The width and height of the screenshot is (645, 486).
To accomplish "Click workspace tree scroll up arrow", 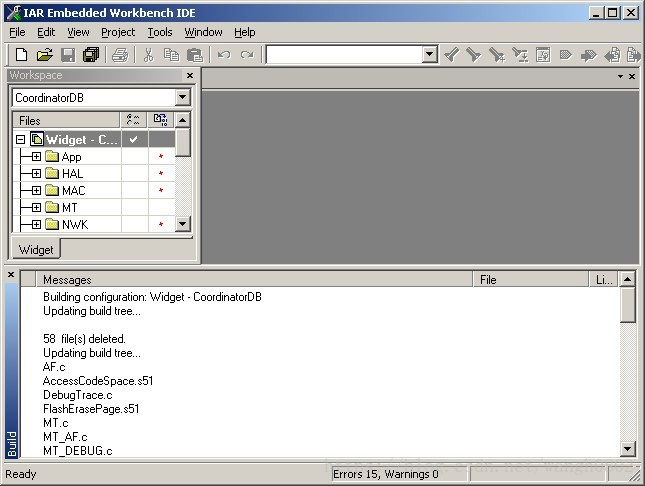I will pyautogui.click(x=182, y=120).
